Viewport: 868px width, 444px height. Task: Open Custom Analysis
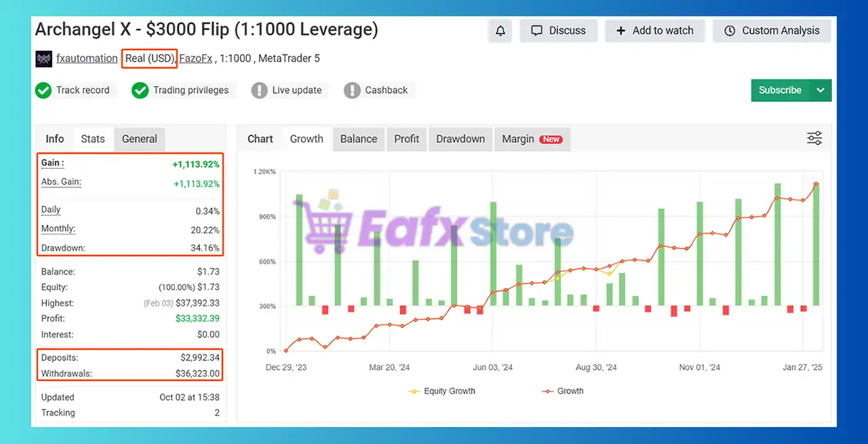[772, 31]
